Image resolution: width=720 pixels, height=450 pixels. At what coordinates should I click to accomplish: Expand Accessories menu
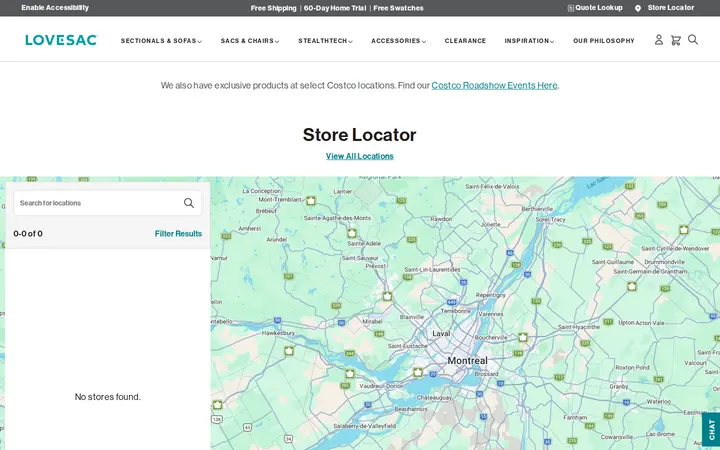tap(399, 41)
